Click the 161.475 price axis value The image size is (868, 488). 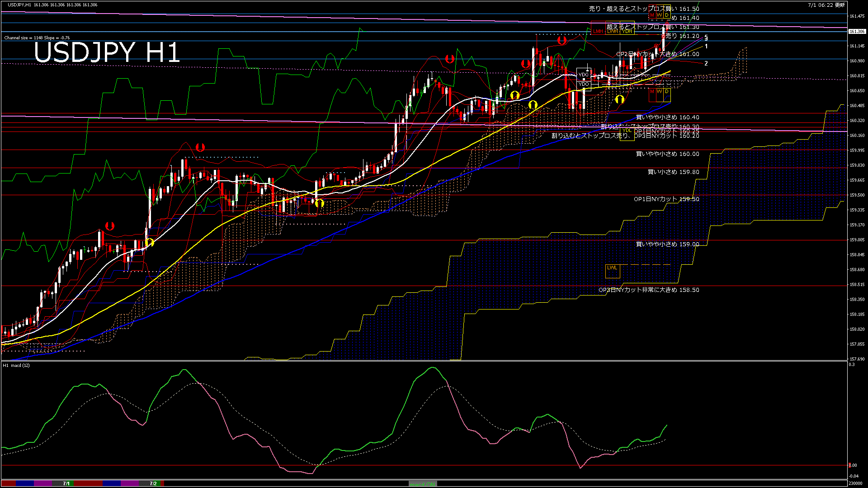click(x=857, y=16)
